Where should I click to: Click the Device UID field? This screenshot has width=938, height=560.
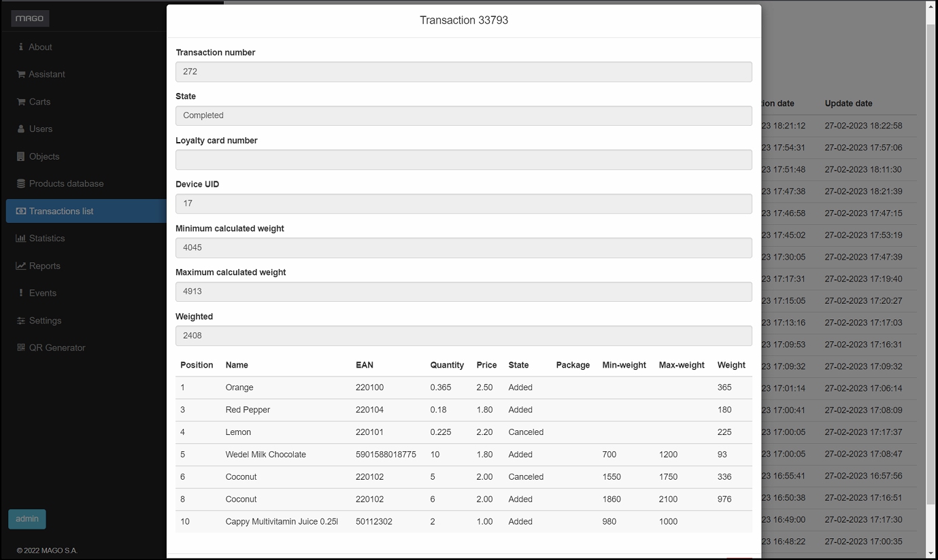click(464, 203)
